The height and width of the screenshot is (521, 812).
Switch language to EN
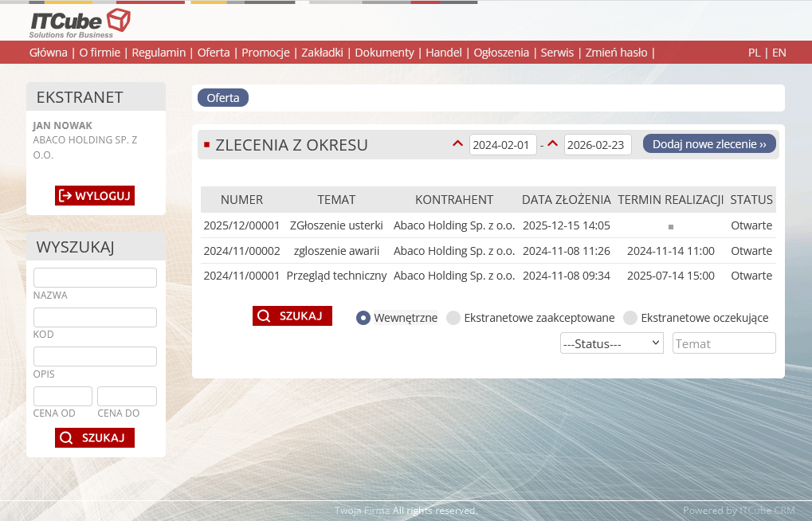(x=779, y=53)
